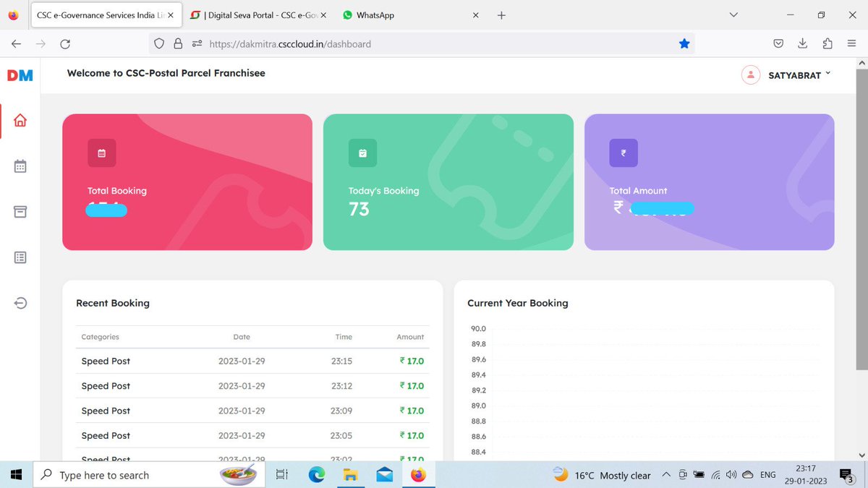Image resolution: width=868 pixels, height=488 pixels.
Task: Close the WhatsApp tab
Action: click(475, 15)
